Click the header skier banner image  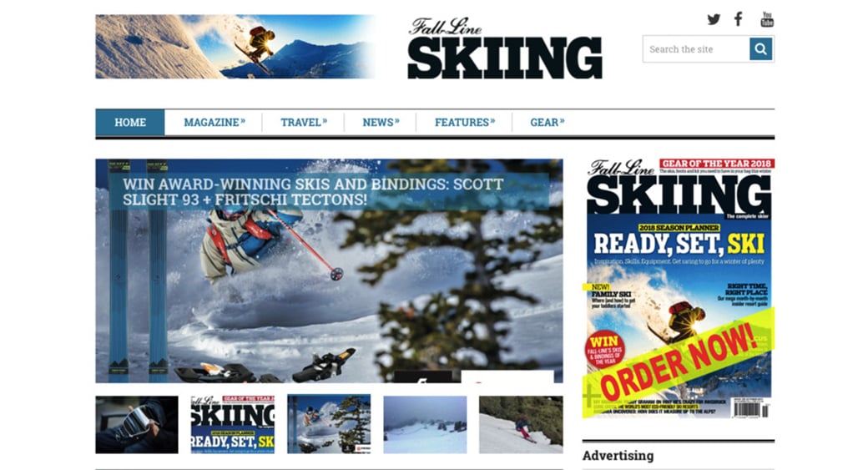(x=235, y=47)
